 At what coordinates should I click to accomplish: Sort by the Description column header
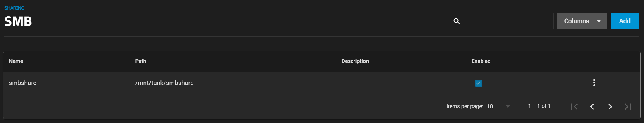355,61
